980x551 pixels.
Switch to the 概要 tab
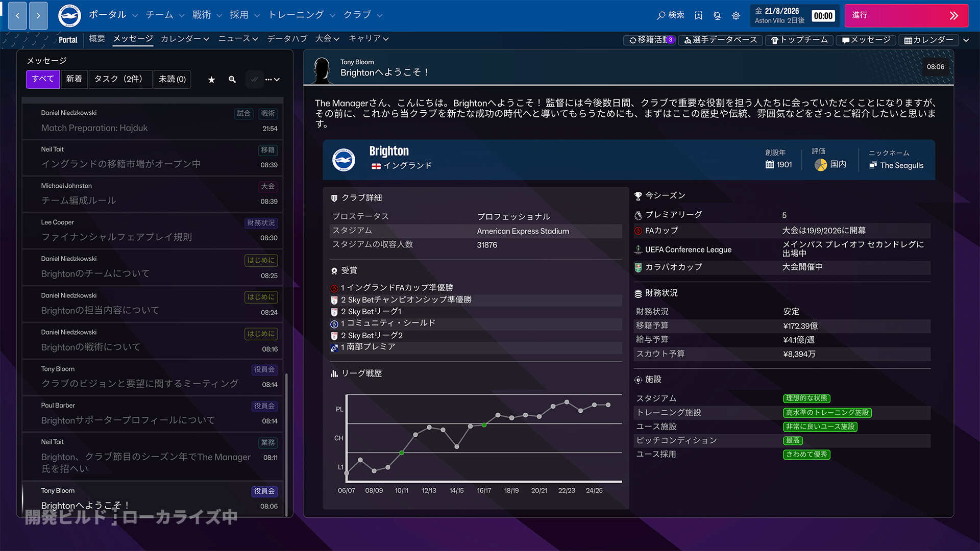pyautogui.click(x=96, y=39)
